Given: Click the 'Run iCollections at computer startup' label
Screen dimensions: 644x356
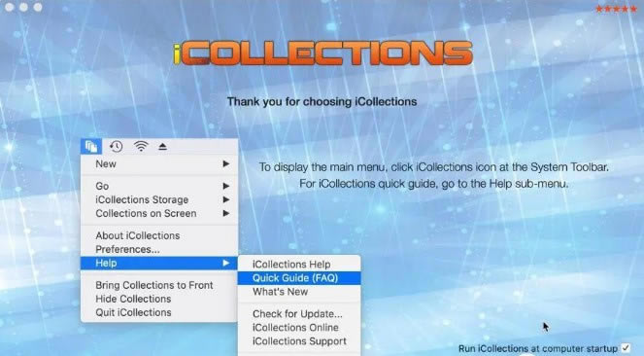Looking at the screenshot, I should pos(537,348).
